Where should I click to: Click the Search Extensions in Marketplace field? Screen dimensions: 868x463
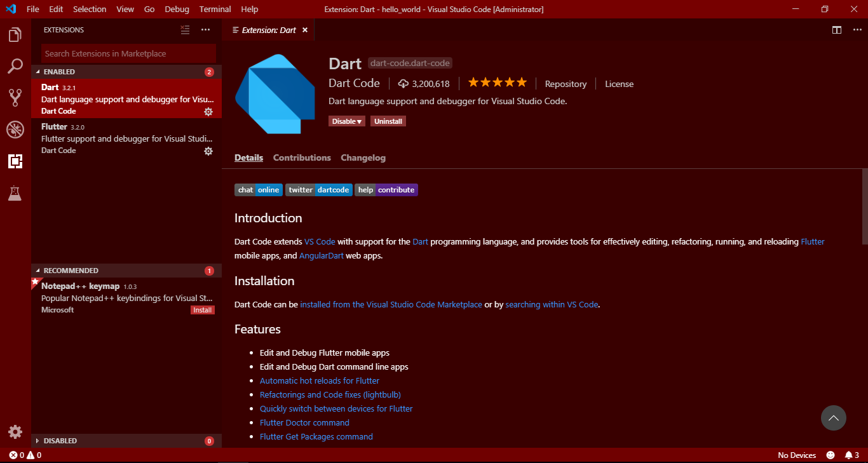click(127, 53)
